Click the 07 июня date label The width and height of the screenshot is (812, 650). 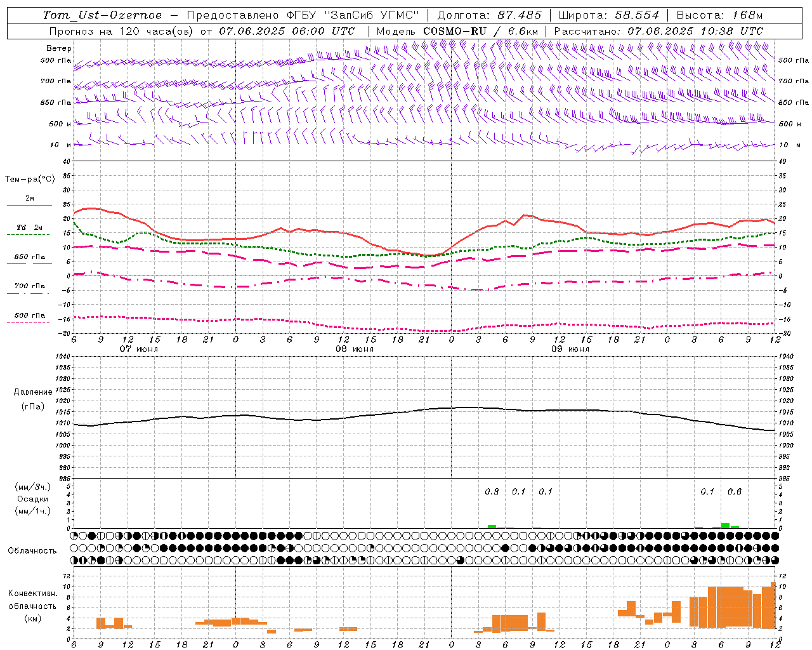(x=139, y=349)
